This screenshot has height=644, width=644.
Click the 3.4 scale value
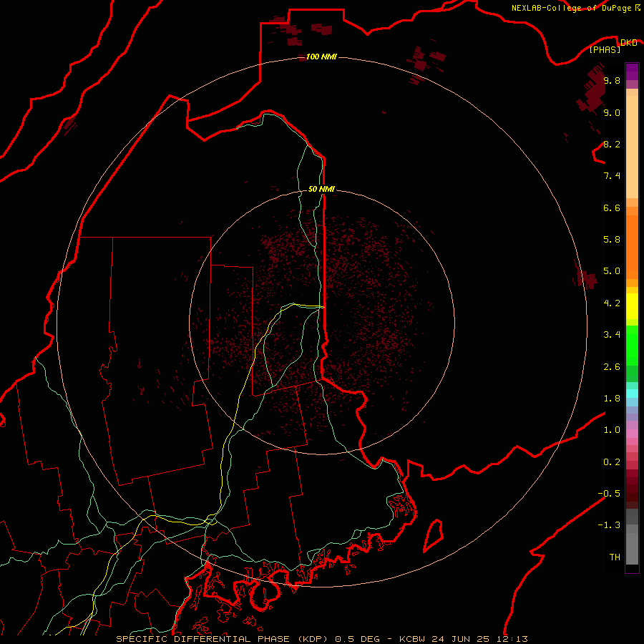pyautogui.click(x=612, y=335)
